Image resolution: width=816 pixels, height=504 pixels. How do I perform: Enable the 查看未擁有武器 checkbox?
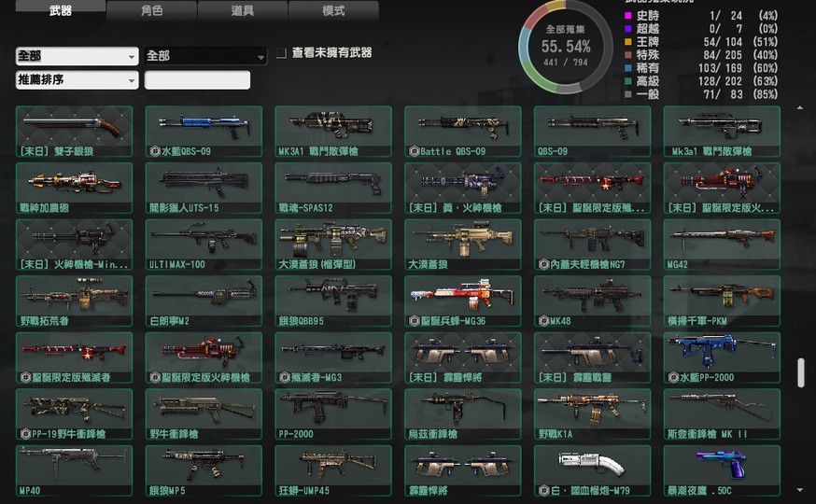(281, 54)
